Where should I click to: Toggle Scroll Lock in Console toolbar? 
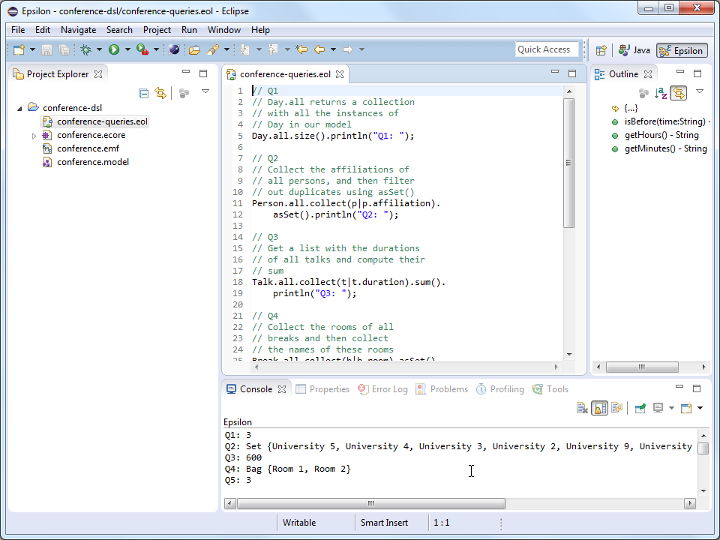point(599,408)
